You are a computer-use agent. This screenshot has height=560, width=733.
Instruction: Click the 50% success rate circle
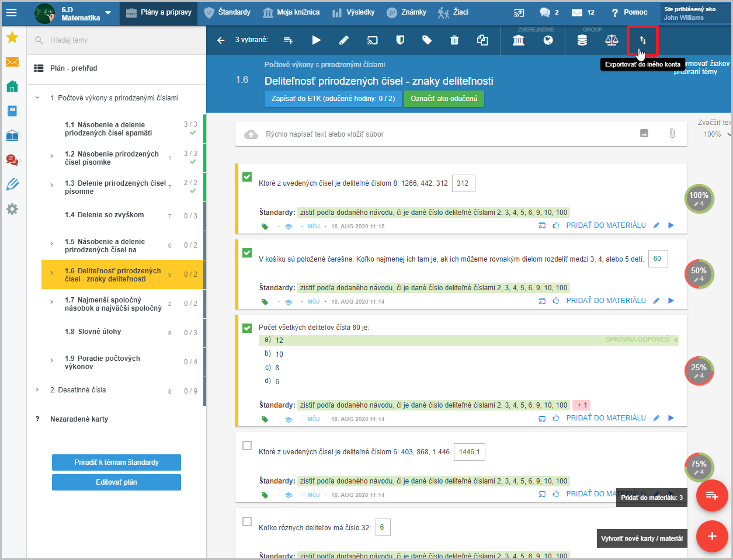click(x=699, y=274)
